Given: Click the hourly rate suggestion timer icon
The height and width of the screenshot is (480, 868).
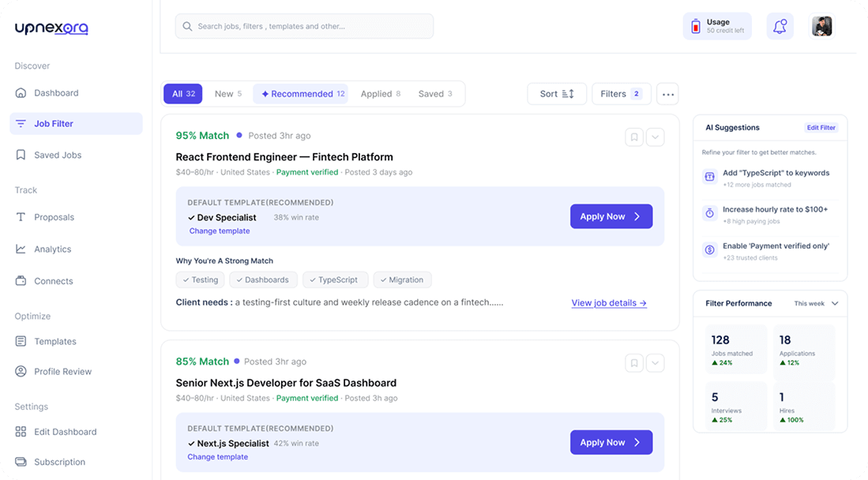Looking at the screenshot, I should [x=710, y=213].
